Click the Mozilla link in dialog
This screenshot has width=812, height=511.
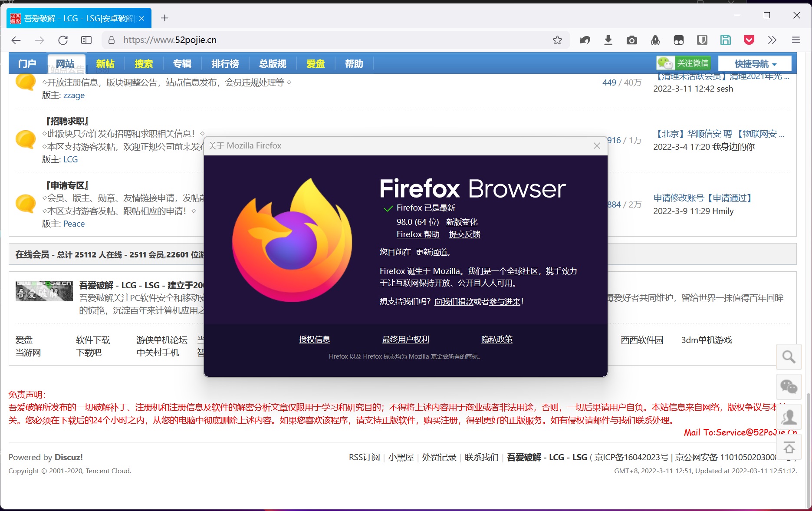click(446, 271)
